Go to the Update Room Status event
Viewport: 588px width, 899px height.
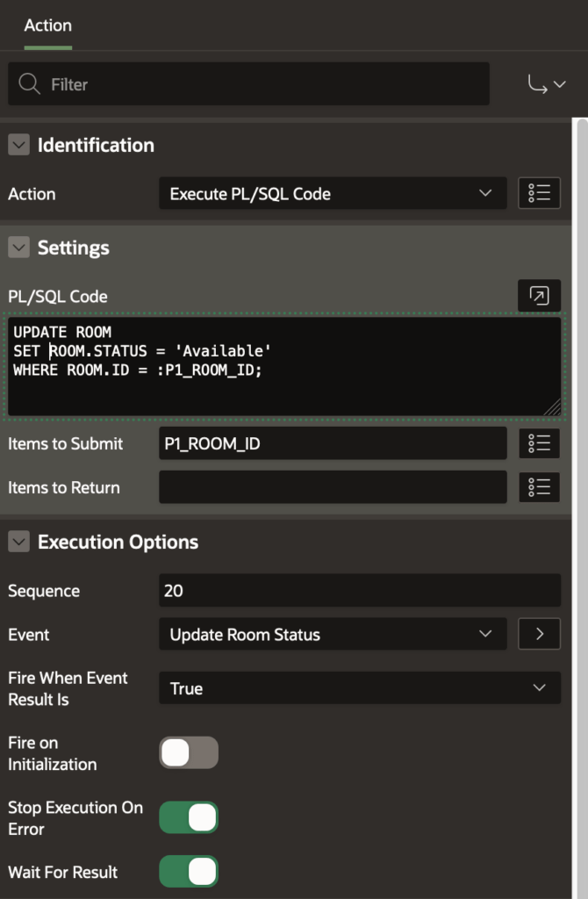(539, 634)
